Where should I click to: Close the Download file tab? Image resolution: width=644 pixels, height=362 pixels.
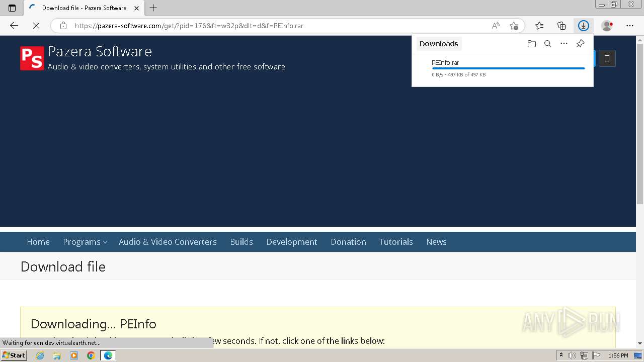[136, 8]
